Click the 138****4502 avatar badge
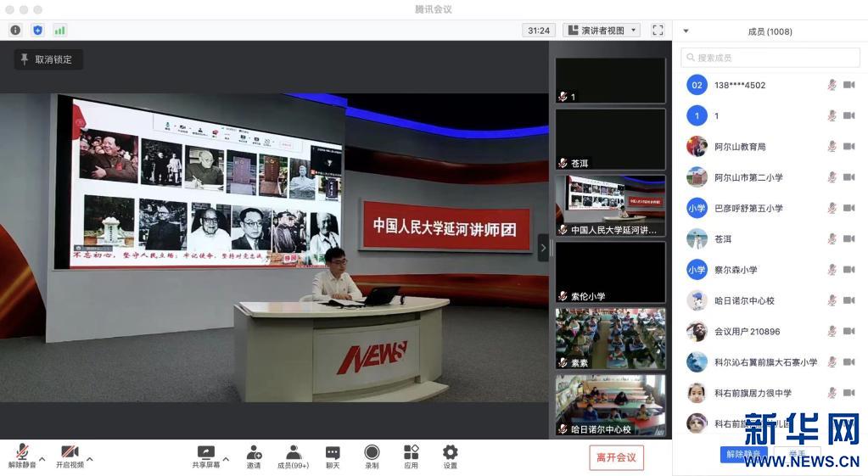The height and width of the screenshot is (476, 868). (697, 85)
